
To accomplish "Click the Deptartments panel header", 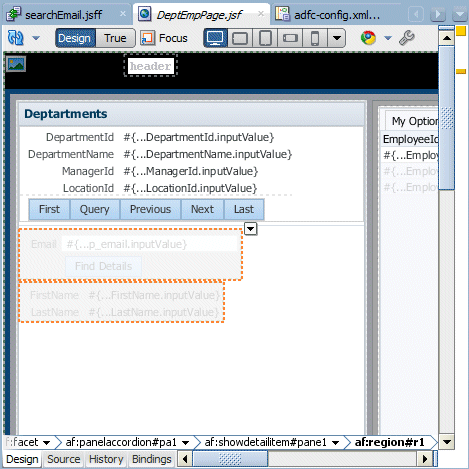I will (x=191, y=114).
